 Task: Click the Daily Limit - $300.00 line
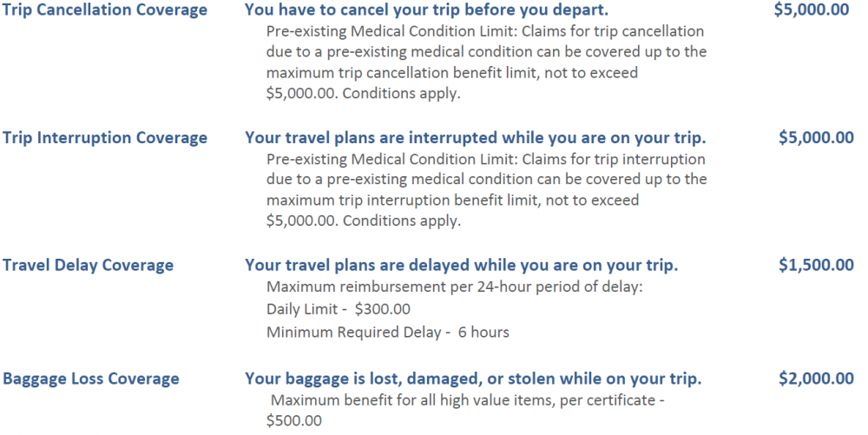click(339, 309)
